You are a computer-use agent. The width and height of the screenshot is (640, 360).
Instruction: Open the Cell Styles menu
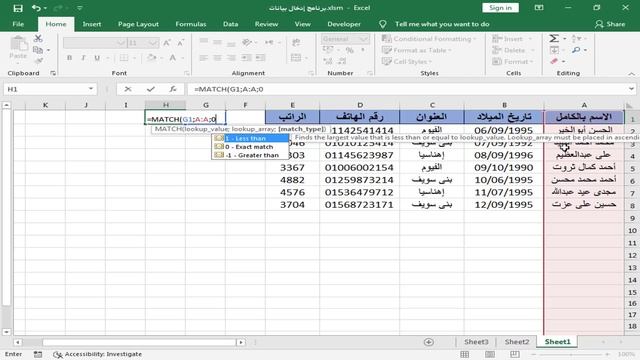tap(407, 62)
